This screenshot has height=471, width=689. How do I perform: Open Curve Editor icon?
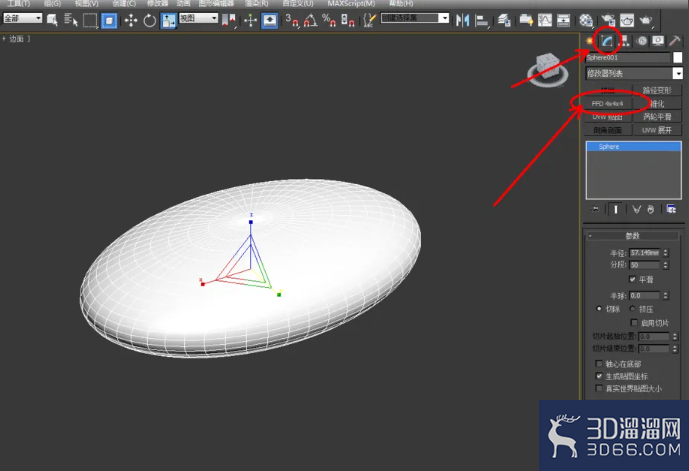point(545,20)
